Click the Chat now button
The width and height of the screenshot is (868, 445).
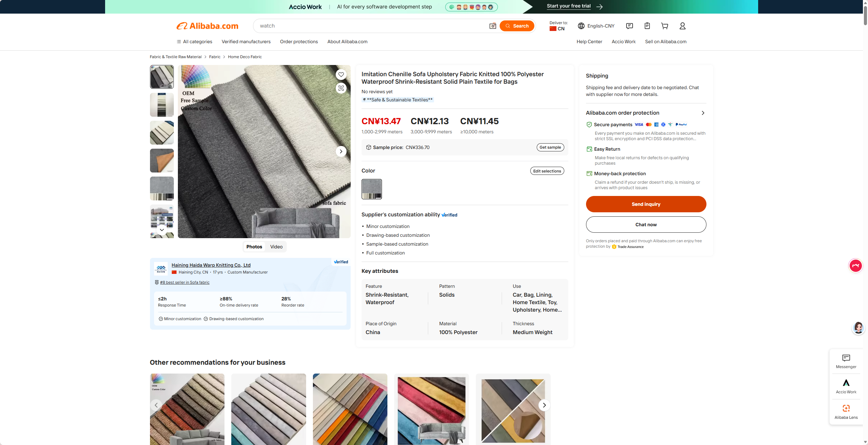tap(646, 225)
